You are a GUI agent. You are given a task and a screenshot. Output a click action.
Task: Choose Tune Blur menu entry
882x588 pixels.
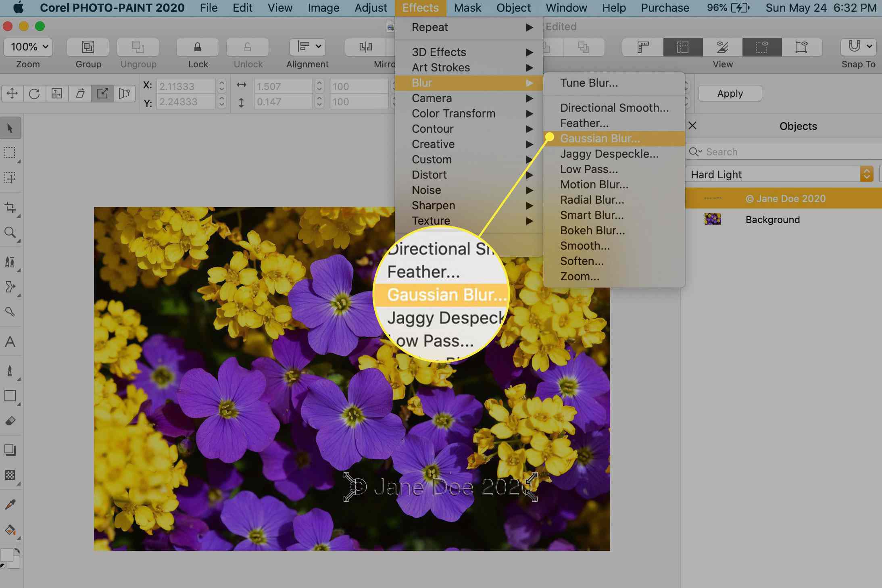[x=614, y=83]
